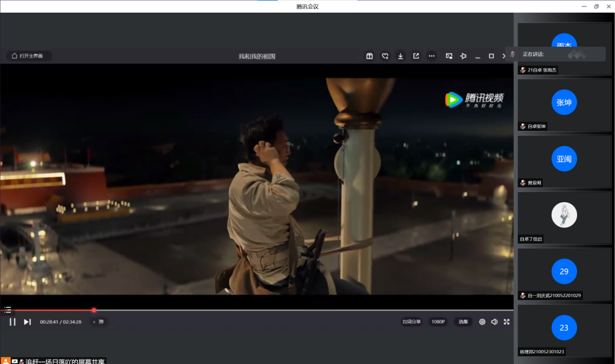Download the video with download icon

(x=401, y=56)
